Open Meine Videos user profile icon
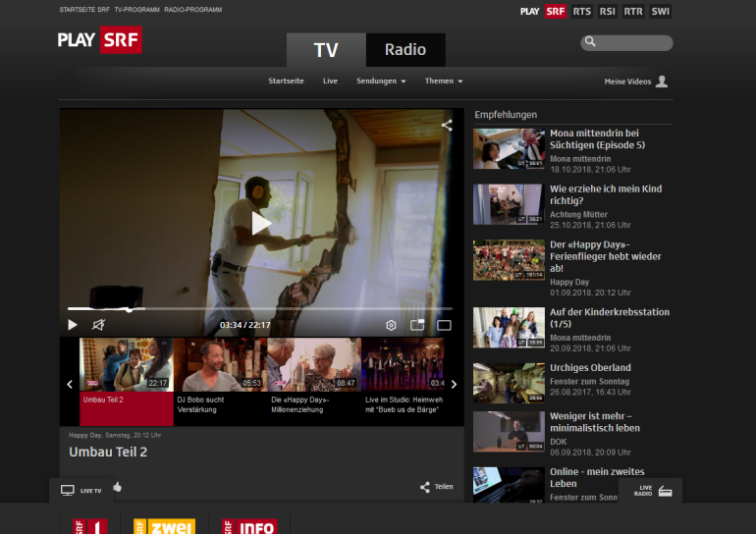 point(662,81)
